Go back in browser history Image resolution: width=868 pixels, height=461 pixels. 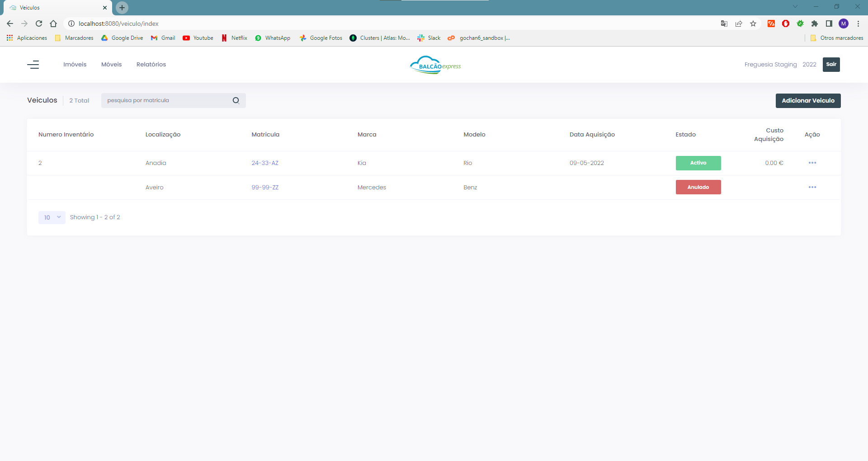pos(10,24)
